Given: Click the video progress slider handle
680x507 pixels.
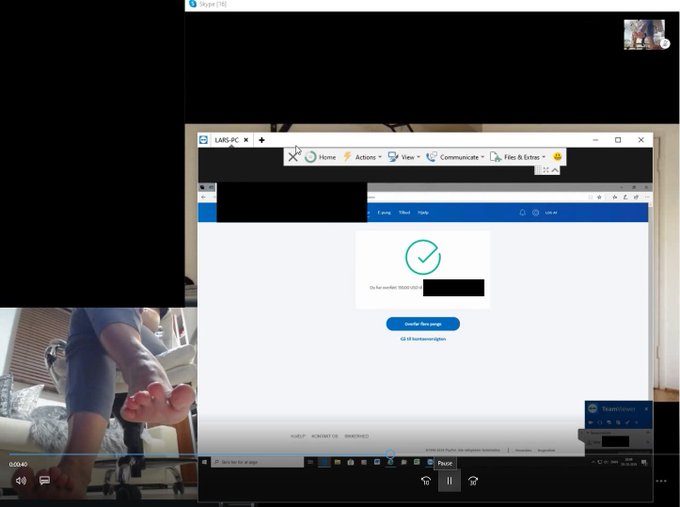Looking at the screenshot, I should 390,454.
